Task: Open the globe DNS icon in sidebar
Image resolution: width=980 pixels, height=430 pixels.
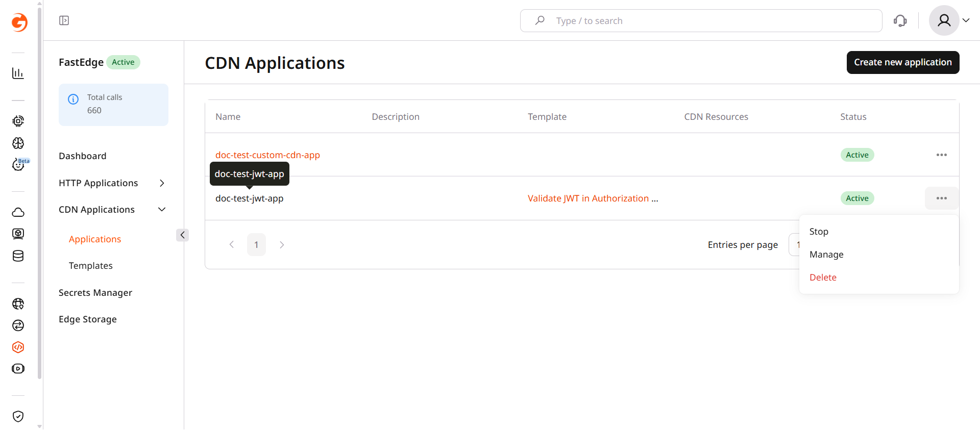Action: tap(18, 303)
